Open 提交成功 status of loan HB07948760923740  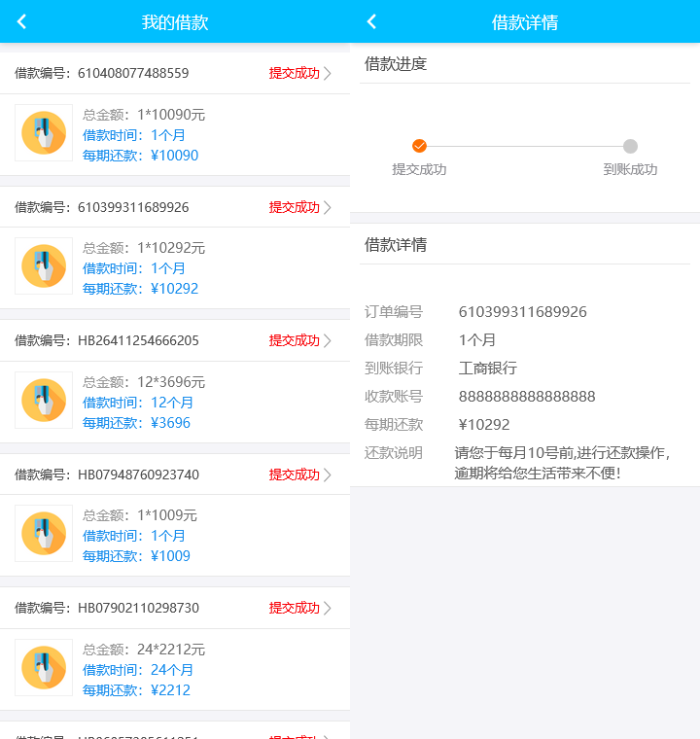[x=295, y=475]
